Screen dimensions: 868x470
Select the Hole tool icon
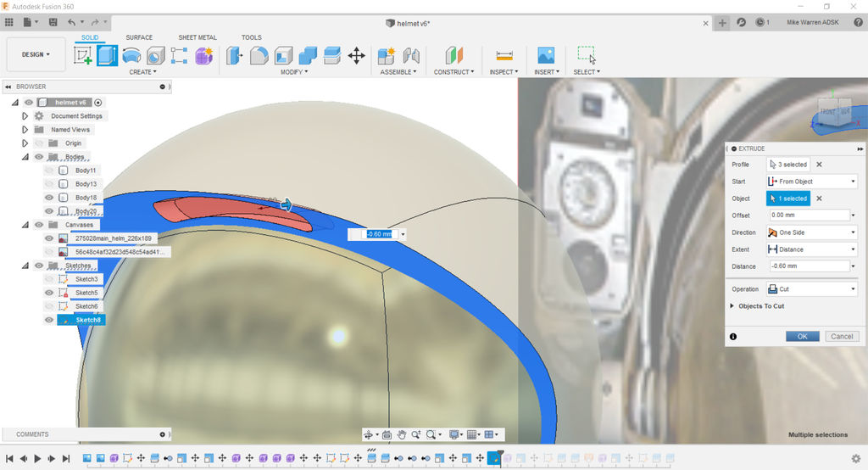156,55
